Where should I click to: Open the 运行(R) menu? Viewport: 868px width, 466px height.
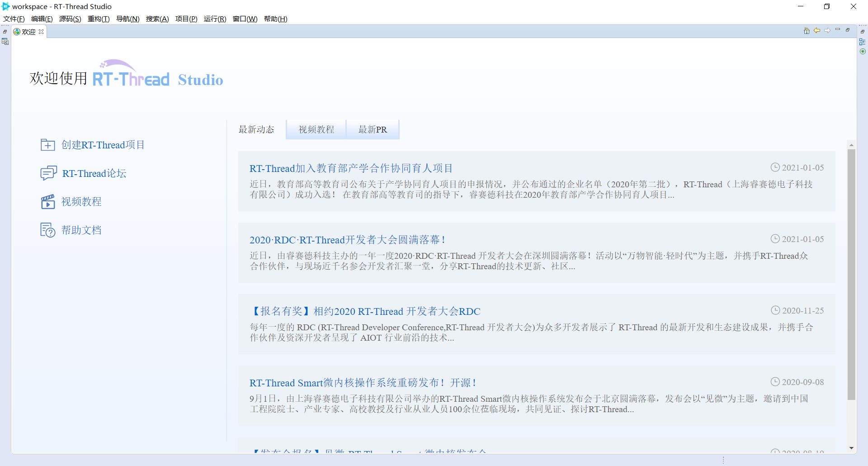coord(215,19)
